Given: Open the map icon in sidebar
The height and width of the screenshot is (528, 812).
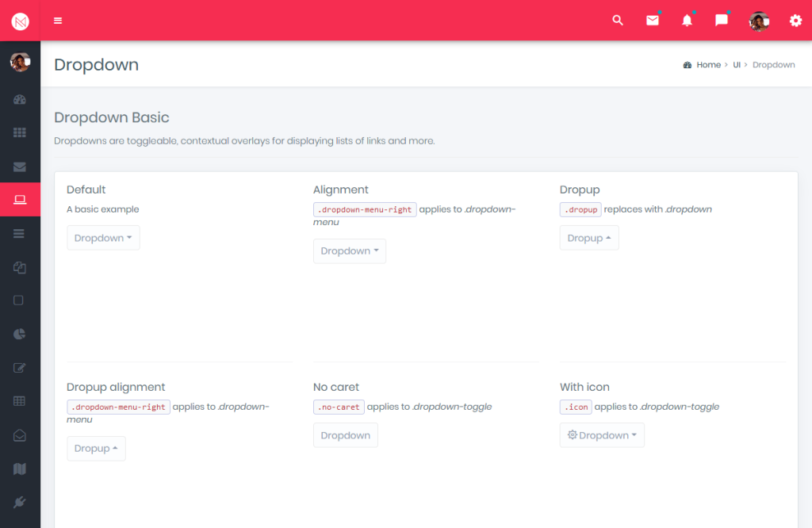Looking at the screenshot, I should coord(20,469).
